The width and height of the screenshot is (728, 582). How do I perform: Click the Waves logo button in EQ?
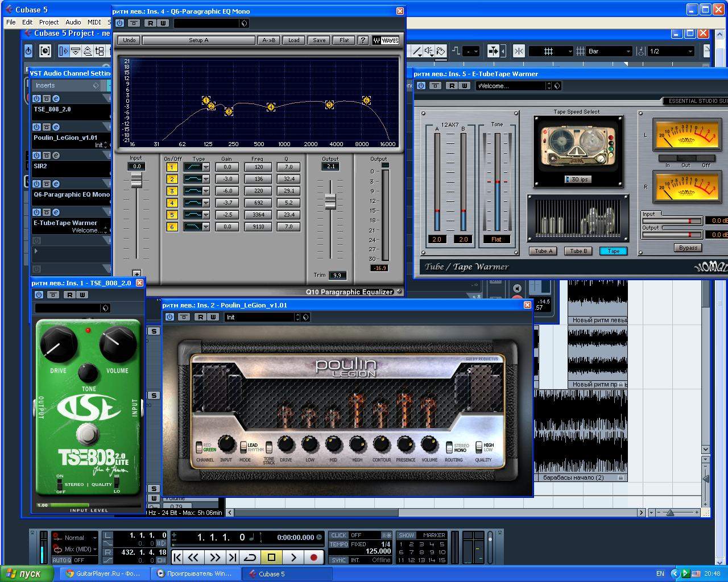[386, 40]
